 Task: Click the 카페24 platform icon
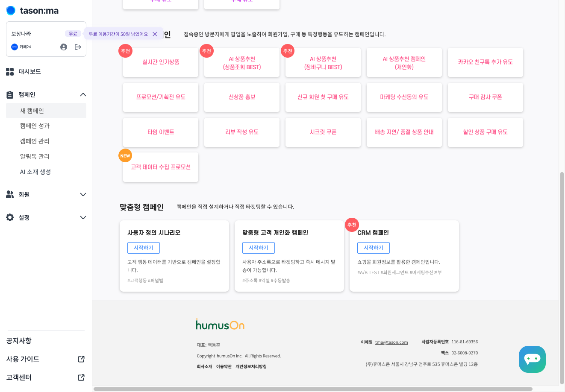15,47
